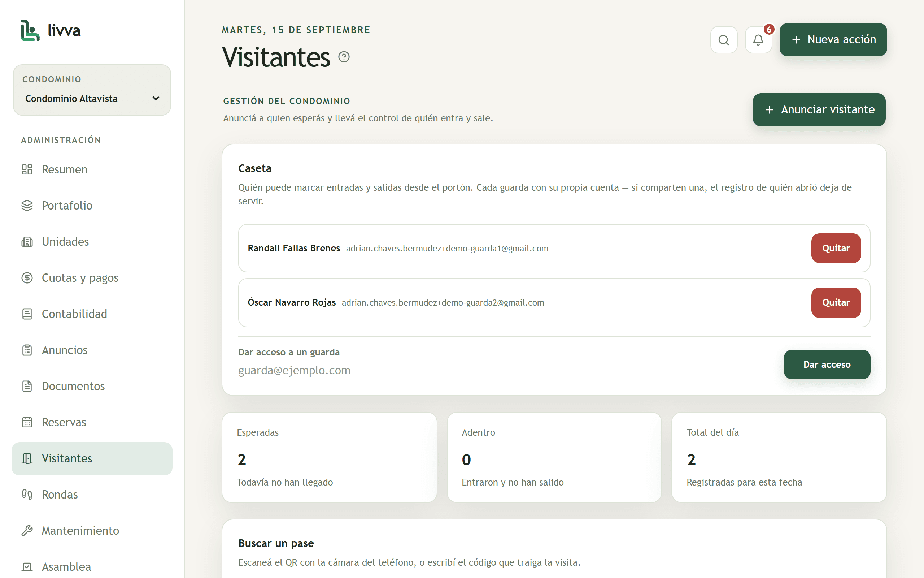Click the Adentro stat card

(554, 457)
